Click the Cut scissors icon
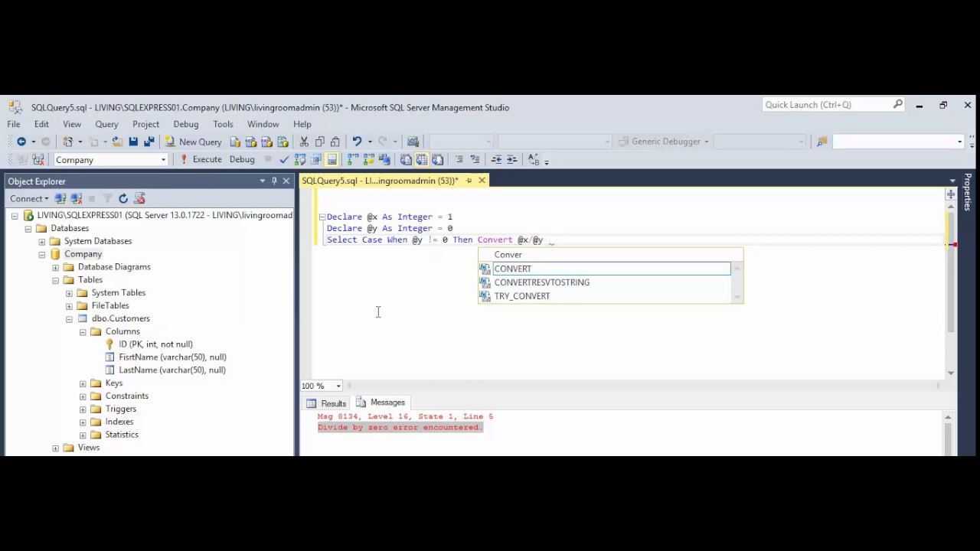 point(304,142)
